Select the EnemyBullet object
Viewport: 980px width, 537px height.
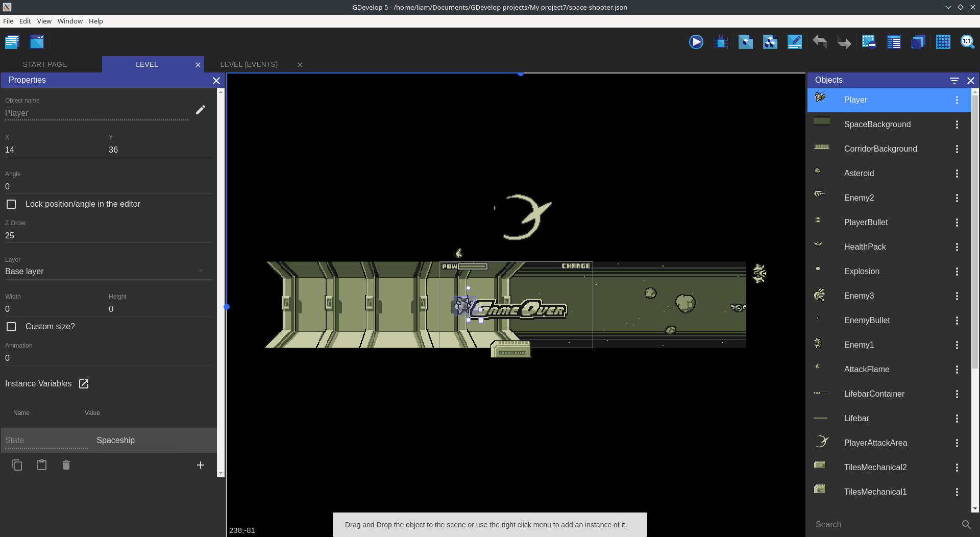[x=889, y=321]
